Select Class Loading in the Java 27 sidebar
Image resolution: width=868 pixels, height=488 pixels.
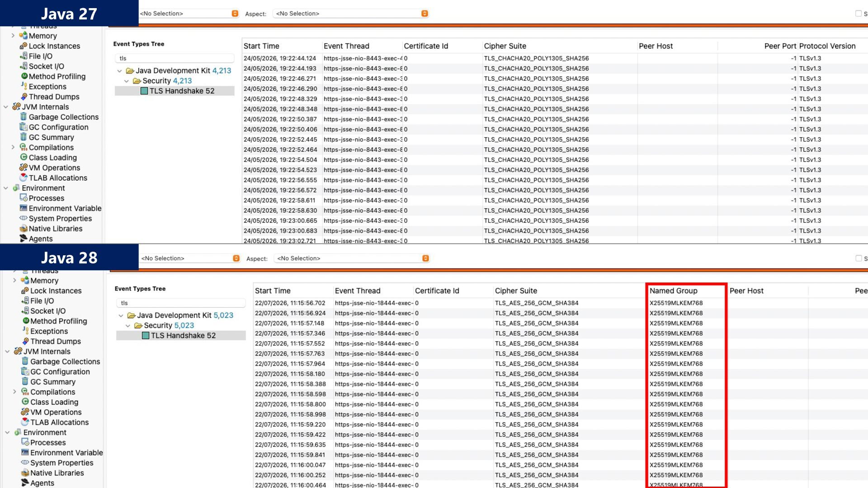[52, 158]
